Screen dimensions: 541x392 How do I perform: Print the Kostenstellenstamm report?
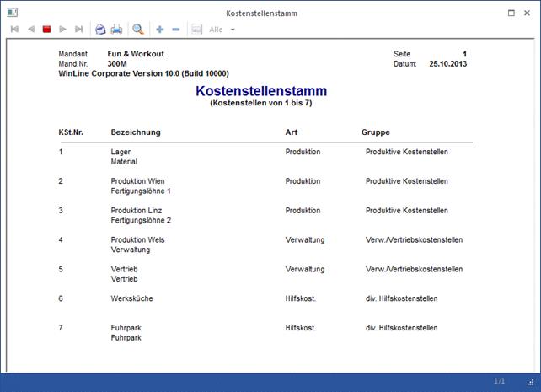(x=116, y=30)
